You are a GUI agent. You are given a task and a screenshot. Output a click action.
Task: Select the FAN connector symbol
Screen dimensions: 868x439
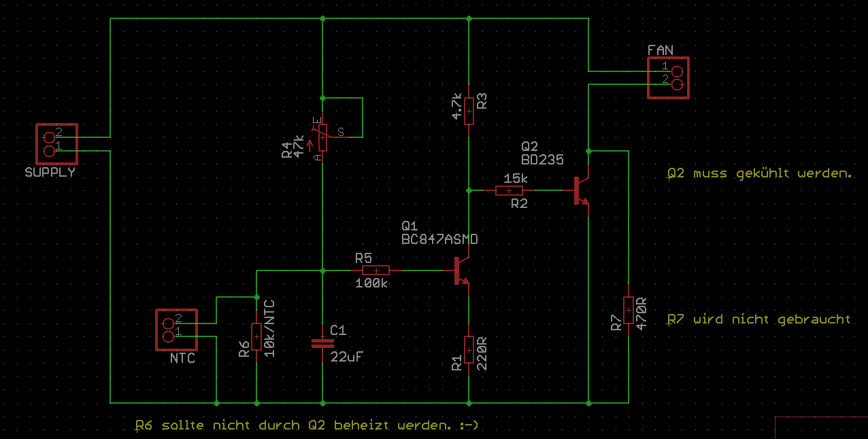667,78
